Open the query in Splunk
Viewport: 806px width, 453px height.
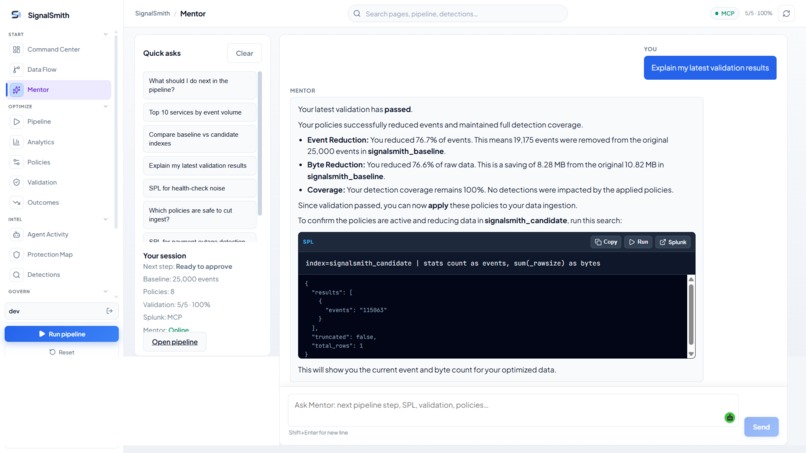pos(673,242)
